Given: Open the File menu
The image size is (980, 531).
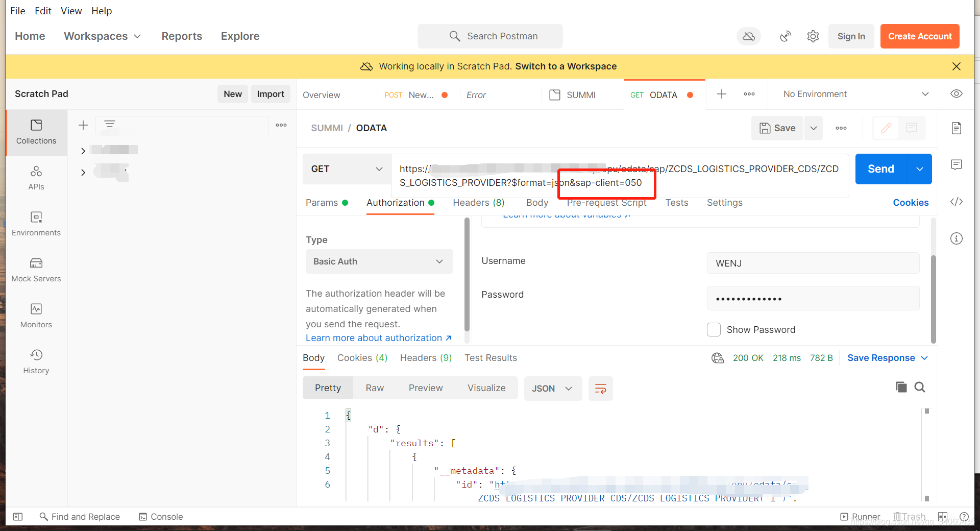Looking at the screenshot, I should pyautogui.click(x=18, y=11).
